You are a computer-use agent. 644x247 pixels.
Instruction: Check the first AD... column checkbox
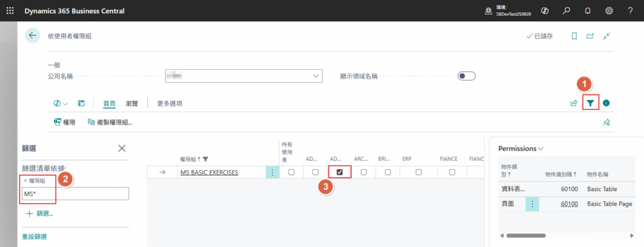click(x=316, y=172)
